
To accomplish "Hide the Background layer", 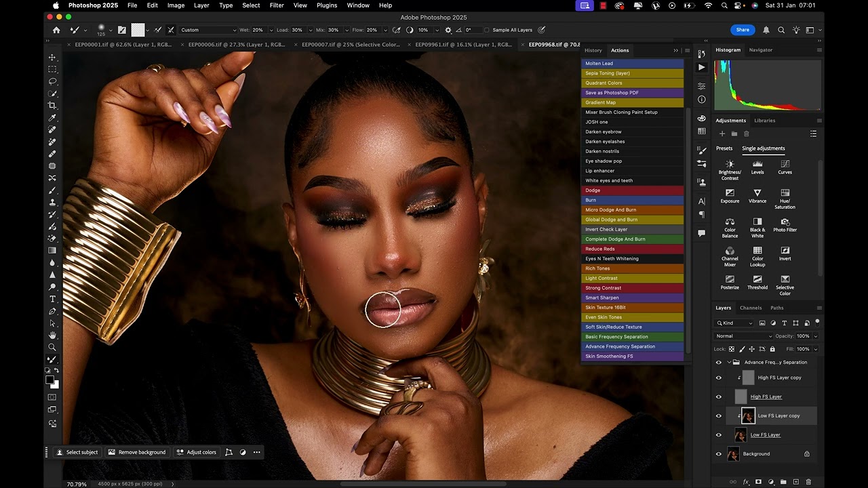I will [x=719, y=454].
